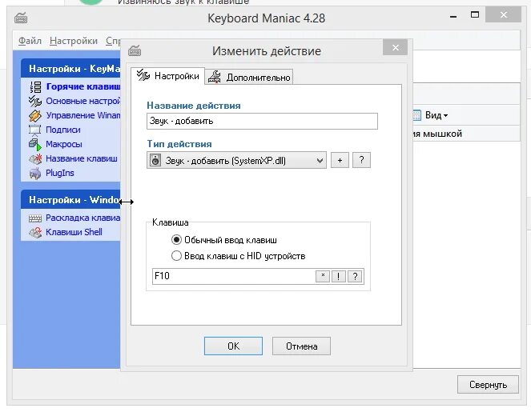Viewport: 531px width, 420px height.
Task: Click the speaker icon in Тип действия combo
Action: 155,160
